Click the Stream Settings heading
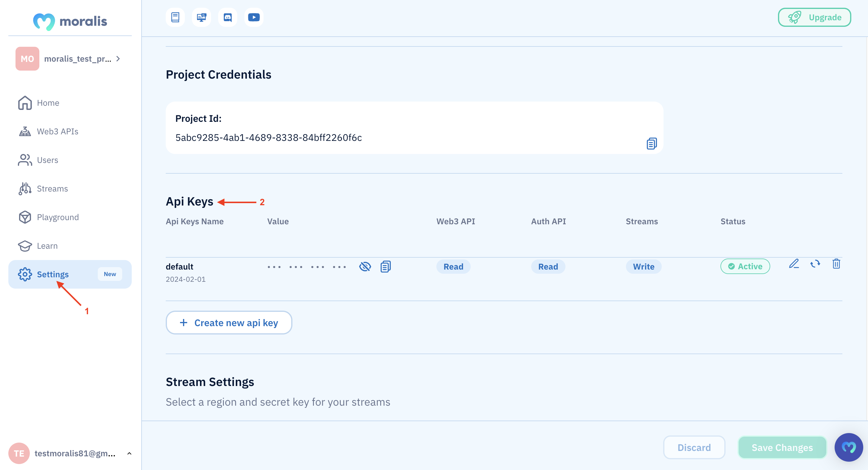 pyautogui.click(x=210, y=382)
